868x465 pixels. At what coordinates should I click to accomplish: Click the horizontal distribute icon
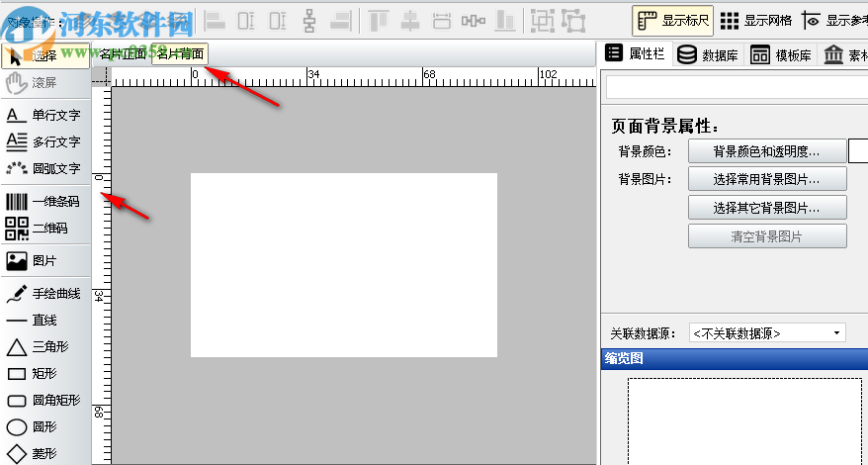click(x=474, y=21)
